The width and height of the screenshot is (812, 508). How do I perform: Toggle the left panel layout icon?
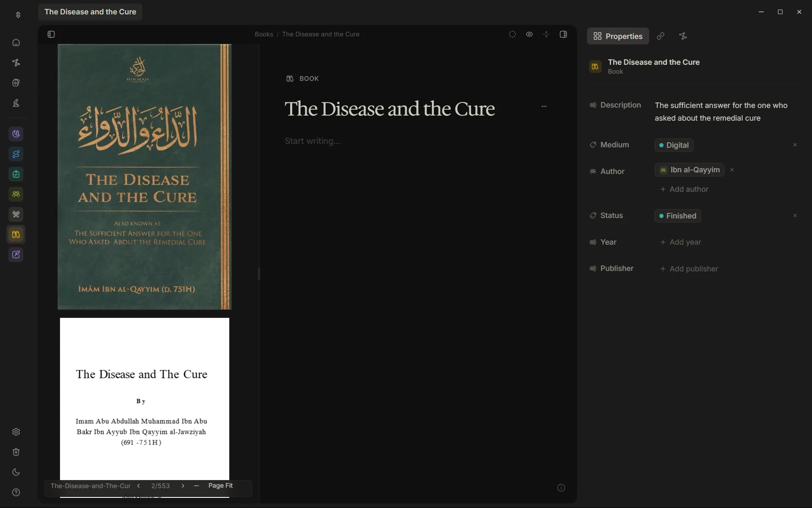(51, 34)
